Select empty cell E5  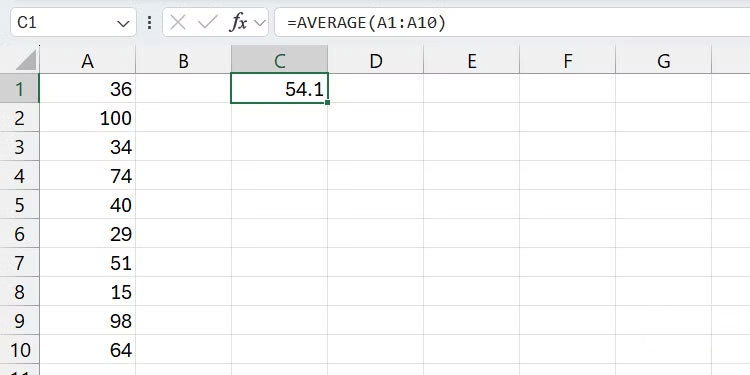click(x=472, y=205)
